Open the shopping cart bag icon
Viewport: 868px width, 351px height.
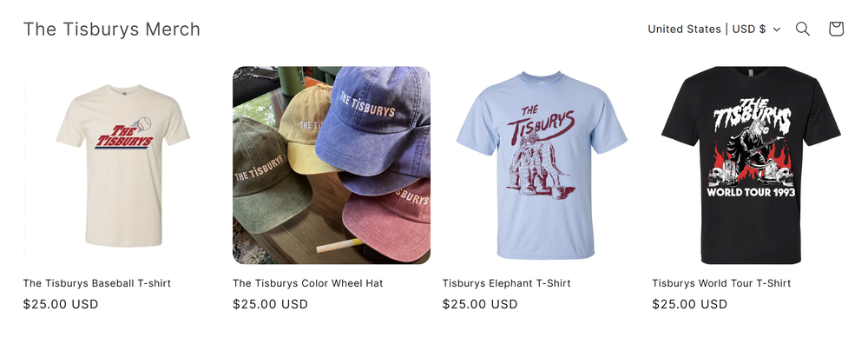(836, 29)
